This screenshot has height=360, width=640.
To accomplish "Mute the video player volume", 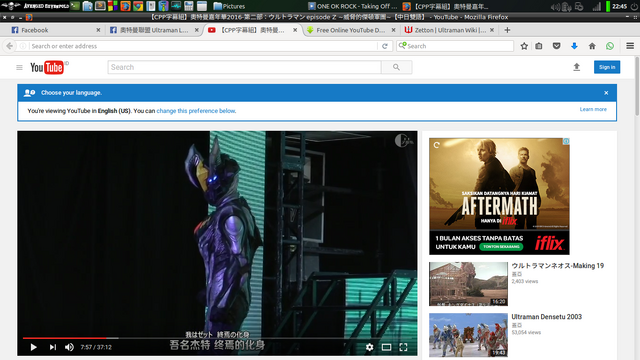I will pos(69,347).
